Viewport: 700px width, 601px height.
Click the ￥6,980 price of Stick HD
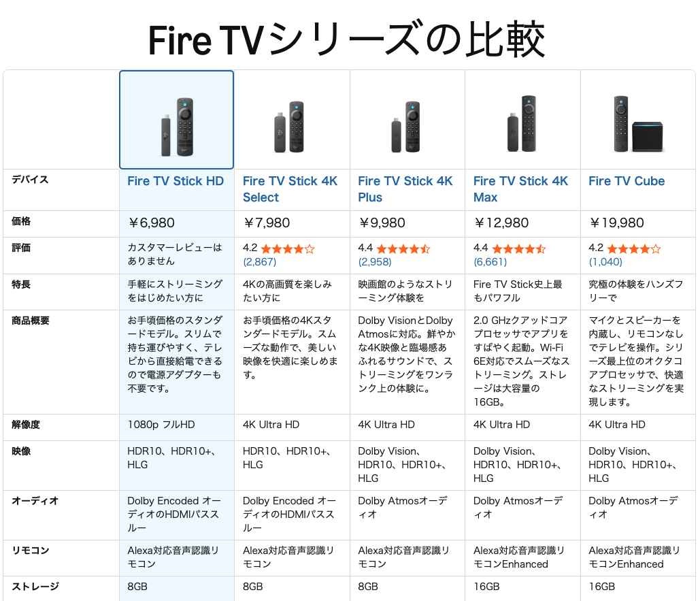point(151,223)
